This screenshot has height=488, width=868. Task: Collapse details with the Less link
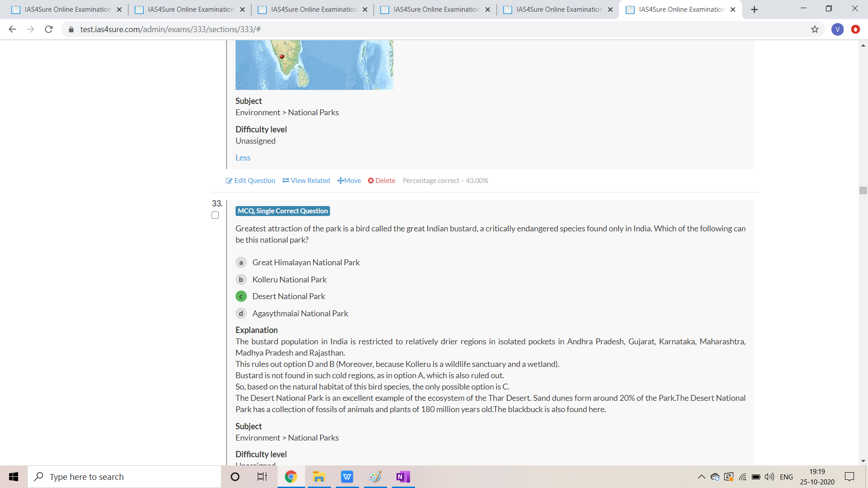pyautogui.click(x=243, y=158)
